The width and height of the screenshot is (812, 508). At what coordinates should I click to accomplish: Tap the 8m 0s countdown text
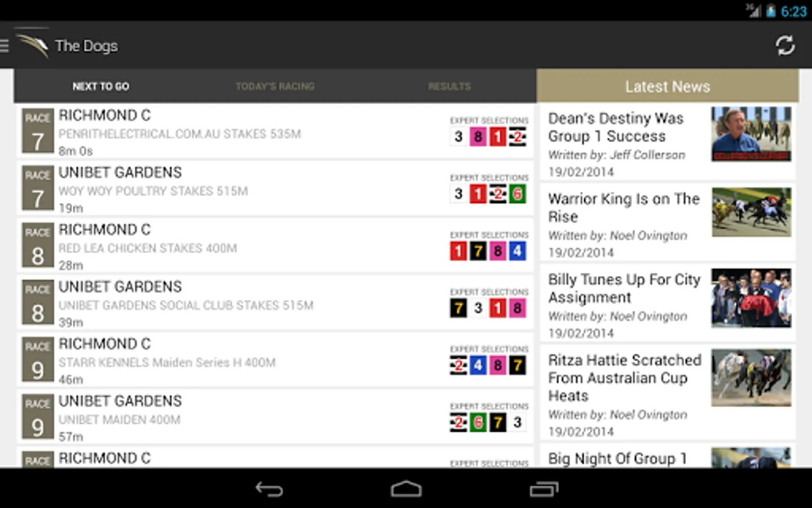click(75, 151)
